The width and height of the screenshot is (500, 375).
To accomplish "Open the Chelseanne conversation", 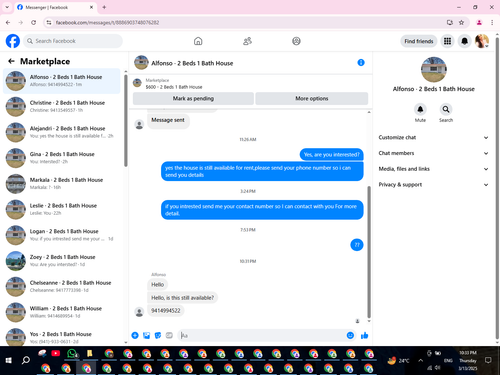I will [x=62, y=286].
